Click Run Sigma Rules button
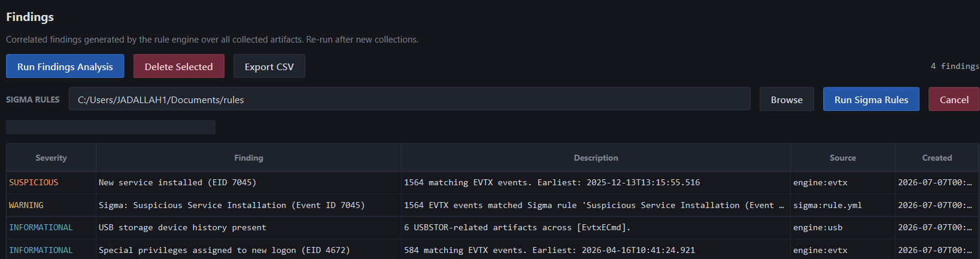This screenshot has width=980, height=259. pos(871,100)
